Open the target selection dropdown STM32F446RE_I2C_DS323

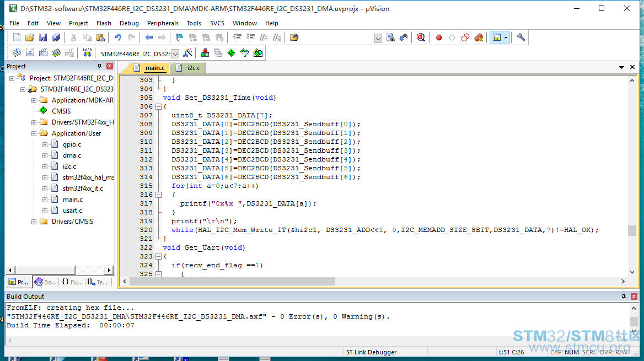pyautogui.click(x=175, y=54)
